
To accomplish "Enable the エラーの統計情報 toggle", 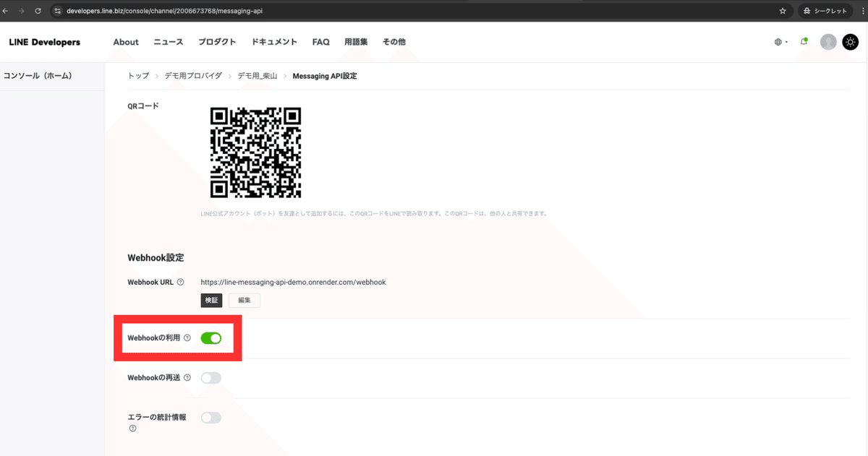I will (210, 417).
